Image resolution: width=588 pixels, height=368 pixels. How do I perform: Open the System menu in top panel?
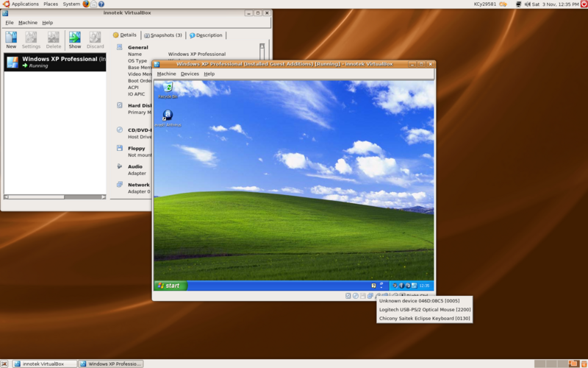point(71,4)
